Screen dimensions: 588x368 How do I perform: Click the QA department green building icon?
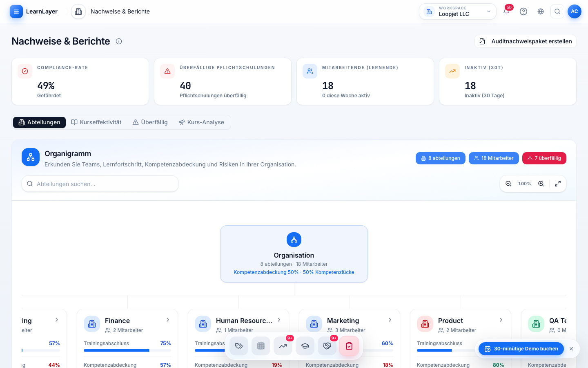[x=536, y=324]
